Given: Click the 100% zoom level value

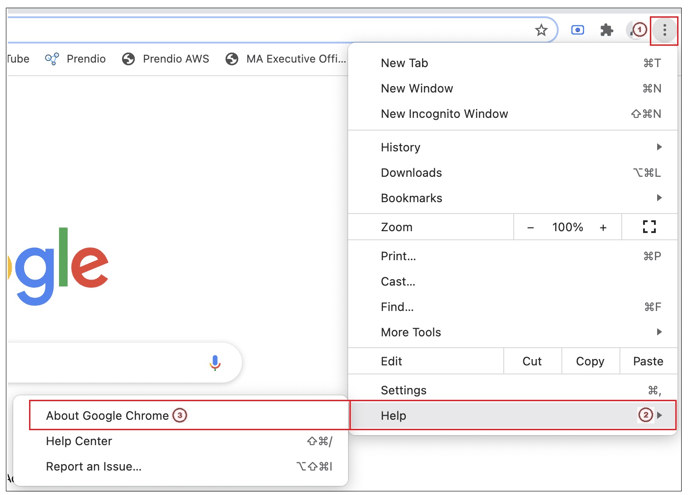Looking at the screenshot, I should point(567,227).
